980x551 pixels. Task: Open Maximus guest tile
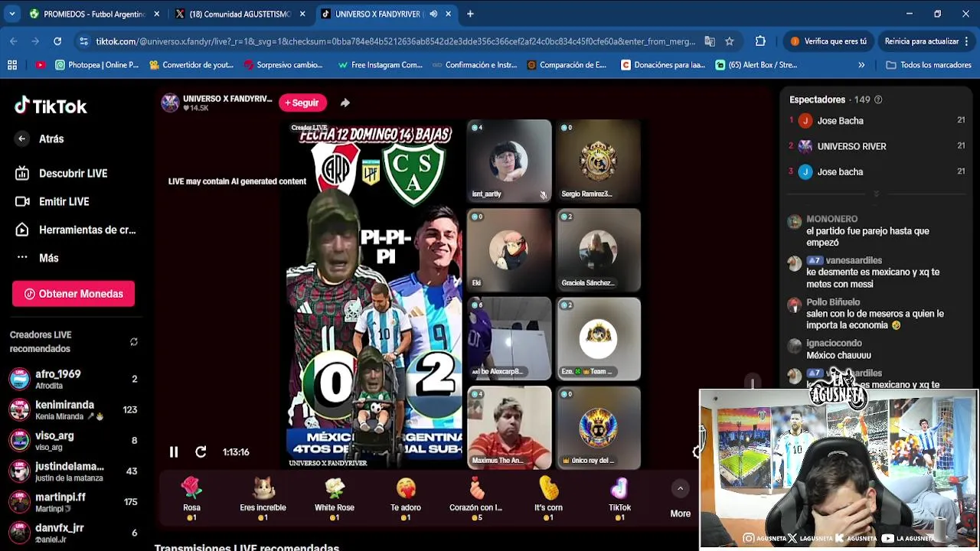(509, 427)
